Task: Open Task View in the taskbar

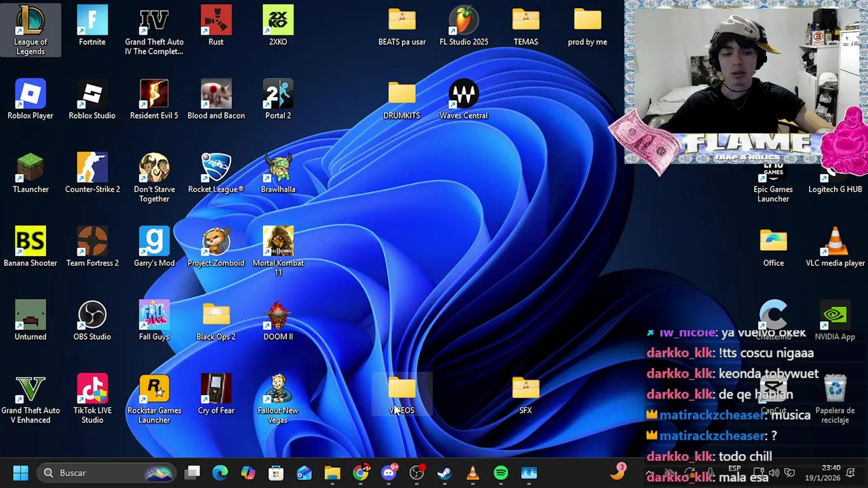Action: [193, 472]
